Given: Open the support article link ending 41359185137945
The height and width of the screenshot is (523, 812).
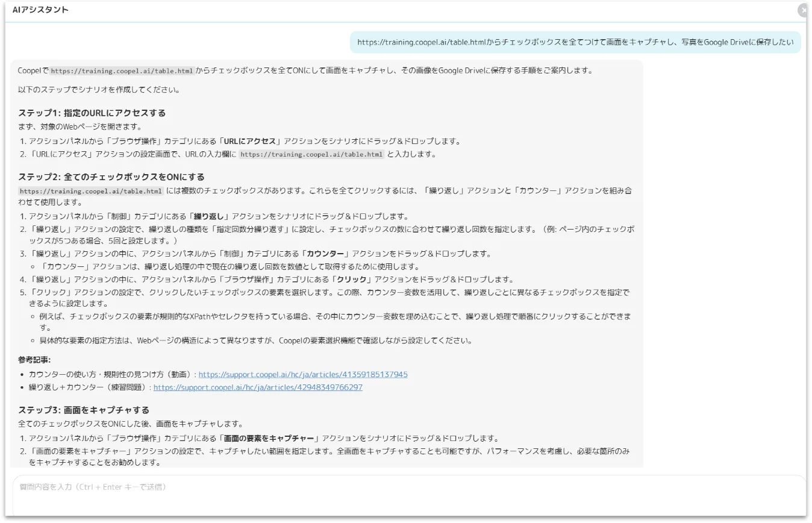Looking at the screenshot, I should click(303, 374).
